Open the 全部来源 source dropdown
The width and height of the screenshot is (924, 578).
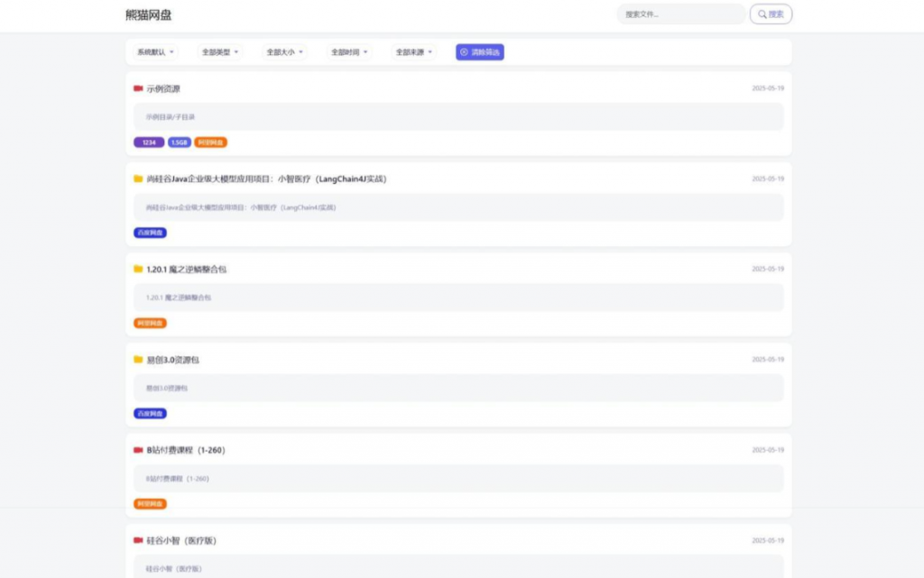click(414, 52)
